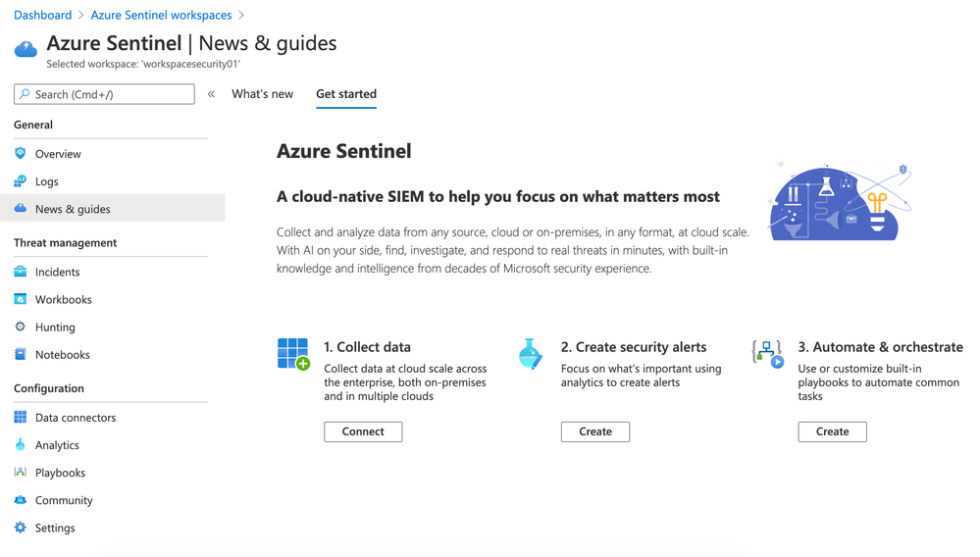Click the Workbooks icon
This screenshot has height=557, width=980.
point(20,299)
